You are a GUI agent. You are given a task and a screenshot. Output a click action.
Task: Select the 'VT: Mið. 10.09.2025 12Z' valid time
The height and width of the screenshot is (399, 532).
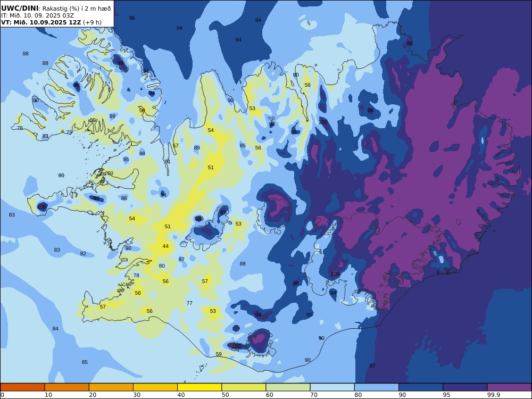click(x=41, y=22)
